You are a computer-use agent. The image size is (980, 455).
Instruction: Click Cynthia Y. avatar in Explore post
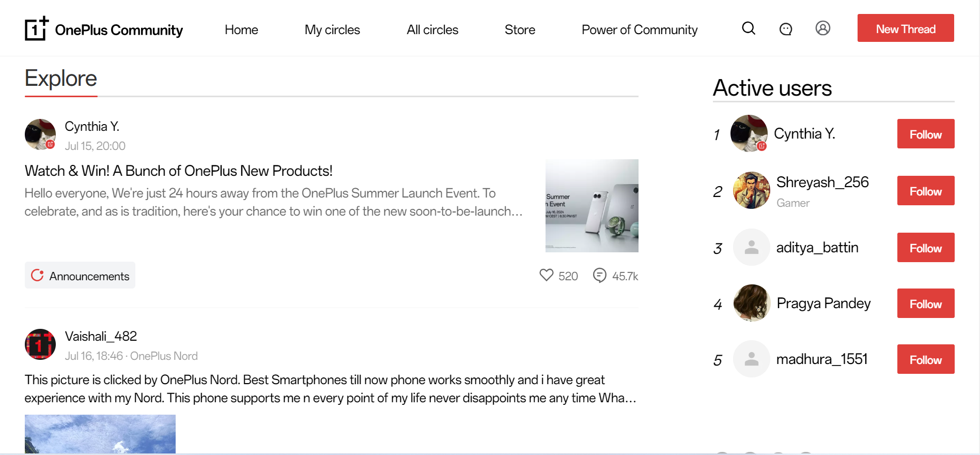[x=40, y=134]
